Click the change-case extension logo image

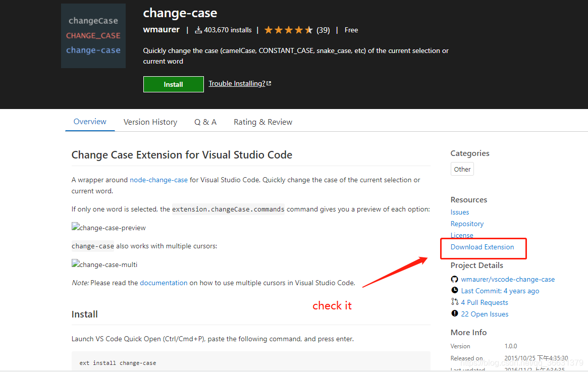tap(93, 36)
